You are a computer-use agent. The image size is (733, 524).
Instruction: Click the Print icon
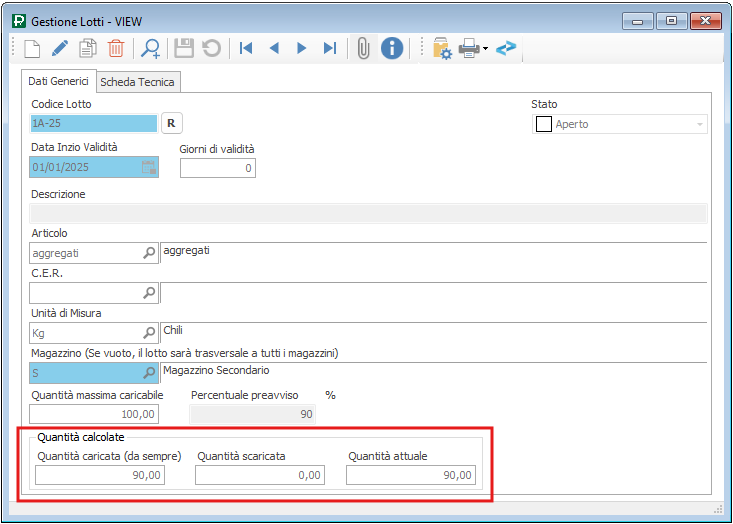(468, 48)
